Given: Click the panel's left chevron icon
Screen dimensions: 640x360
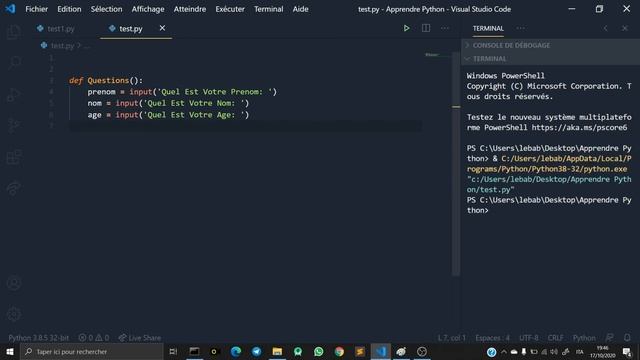Looking at the screenshot, I should coord(605,28).
